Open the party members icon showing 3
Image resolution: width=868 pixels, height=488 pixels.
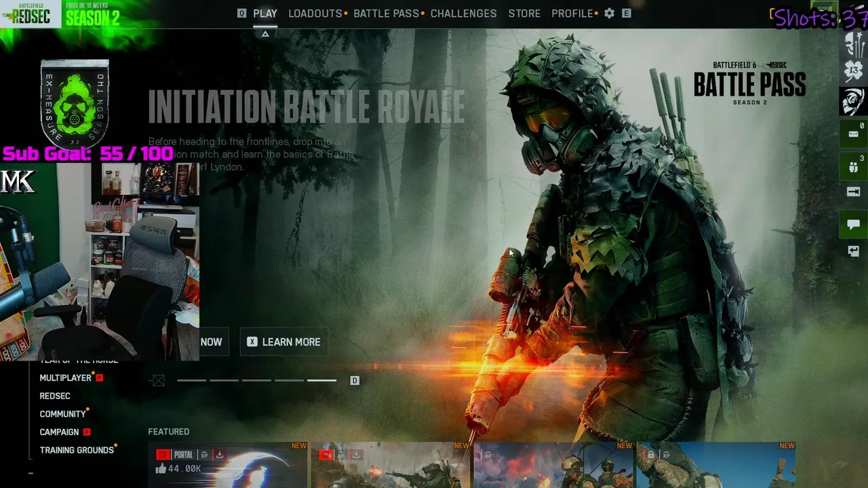click(853, 166)
